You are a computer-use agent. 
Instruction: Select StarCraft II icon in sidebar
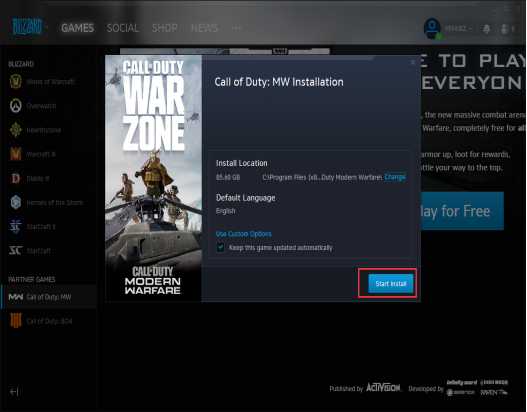coord(15,226)
